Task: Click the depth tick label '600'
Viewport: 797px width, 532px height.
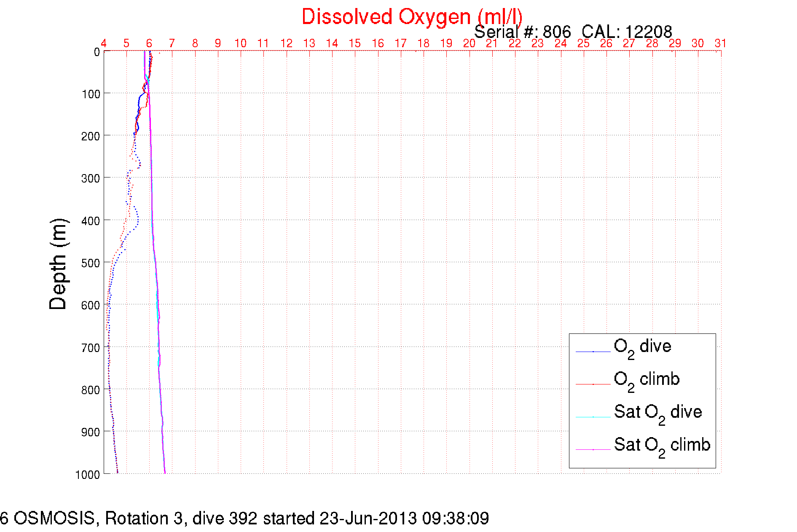Action: 91,305
